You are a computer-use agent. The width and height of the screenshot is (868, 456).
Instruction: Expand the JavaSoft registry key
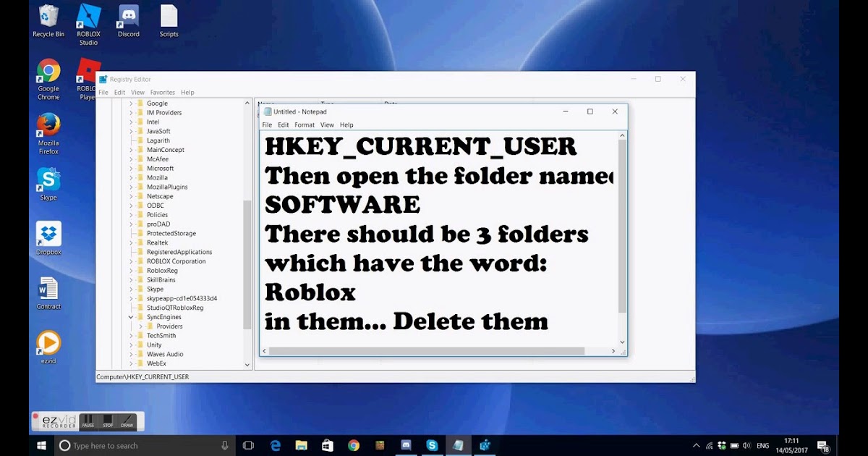(x=132, y=131)
